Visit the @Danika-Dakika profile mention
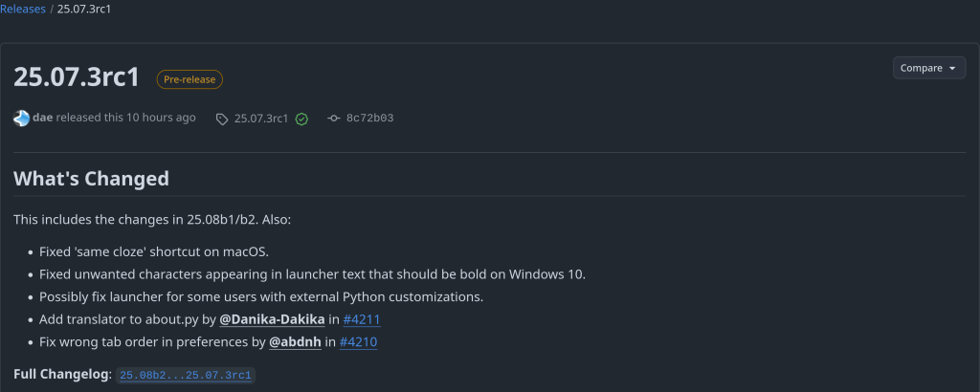 pos(272,319)
